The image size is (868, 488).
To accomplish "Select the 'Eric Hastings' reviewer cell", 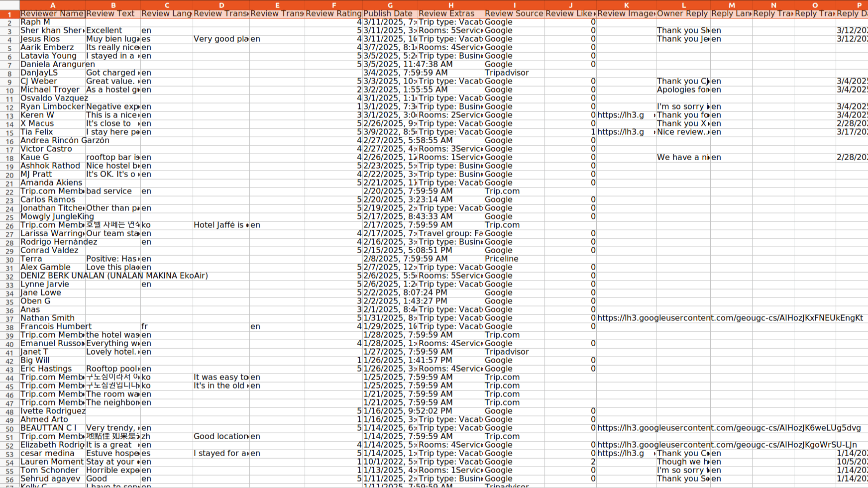I will (x=52, y=369).
